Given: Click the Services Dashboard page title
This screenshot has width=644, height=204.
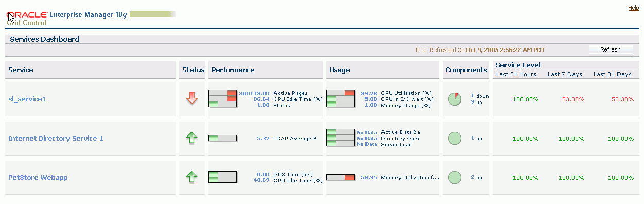Looking at the screenshot, I should (x=45, y=39).
